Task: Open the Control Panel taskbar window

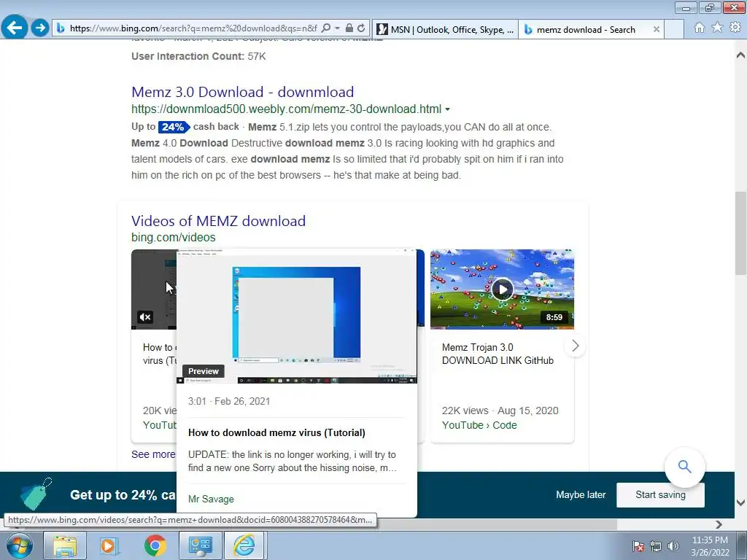Action: [200, 545]
